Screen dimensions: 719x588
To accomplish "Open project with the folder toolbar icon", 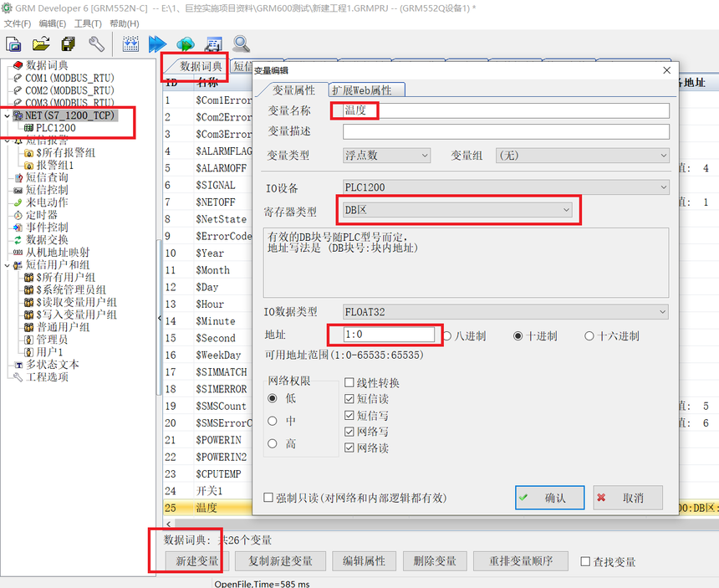I will 41,44.
